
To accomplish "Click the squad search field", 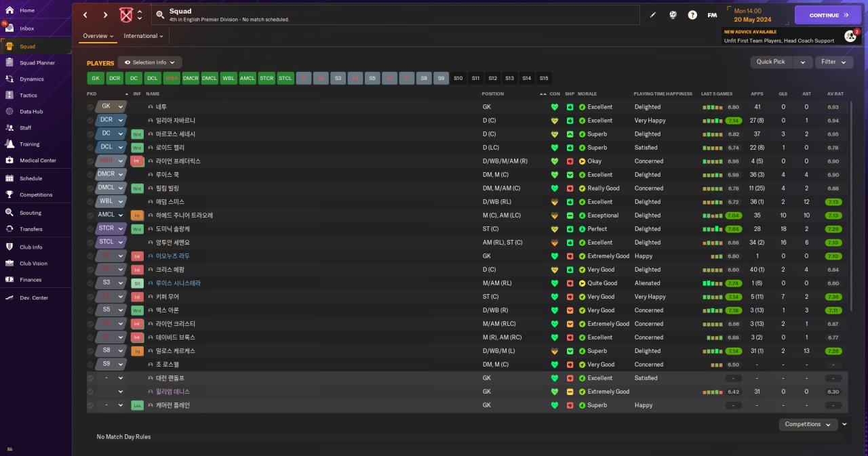I will (395, 15).
